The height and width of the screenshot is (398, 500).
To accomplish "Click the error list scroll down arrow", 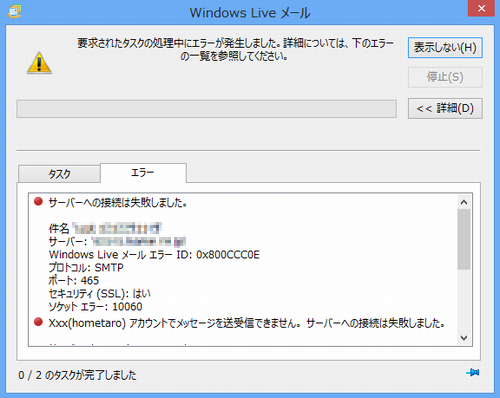I will 464,338.
